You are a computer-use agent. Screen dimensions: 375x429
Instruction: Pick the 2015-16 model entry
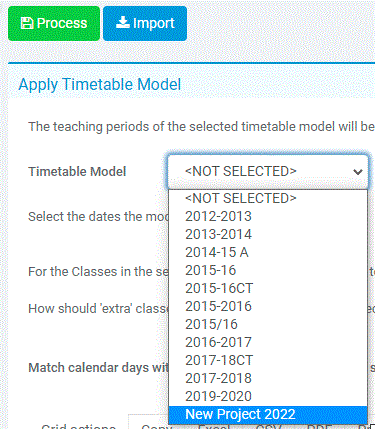coord(268,270)
